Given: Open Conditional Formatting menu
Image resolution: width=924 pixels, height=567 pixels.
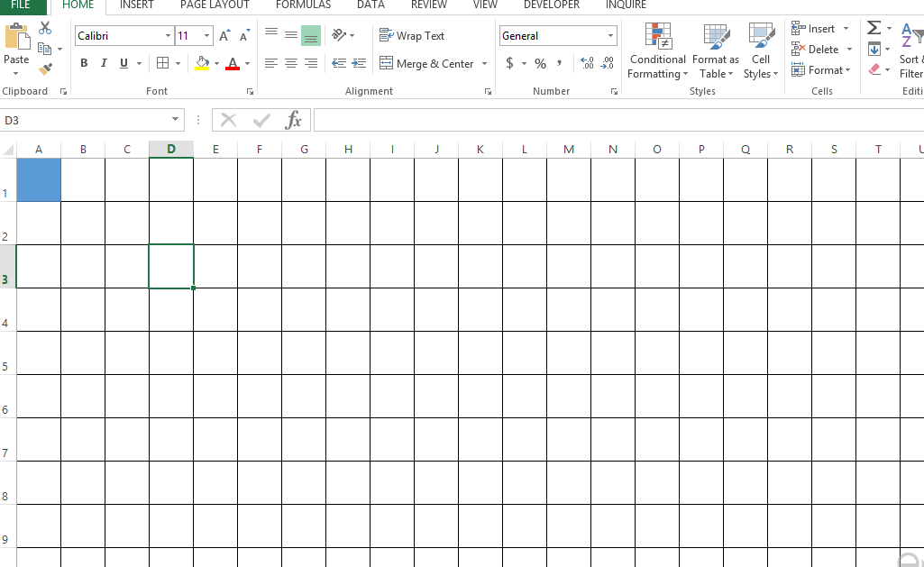Looking at the screenshot, I should click(658, 51).
